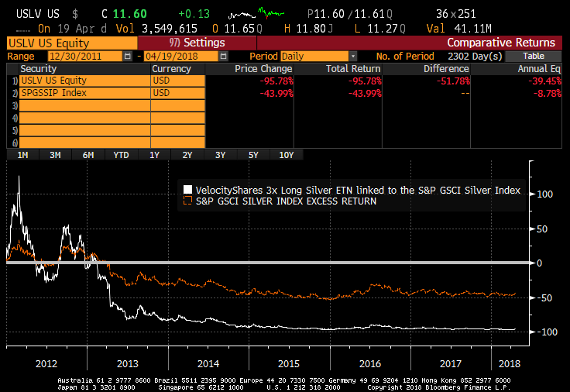Viewport: 570px width, 392px height.
Task: Click empty security field in row 5
Action: click(84, 130)
